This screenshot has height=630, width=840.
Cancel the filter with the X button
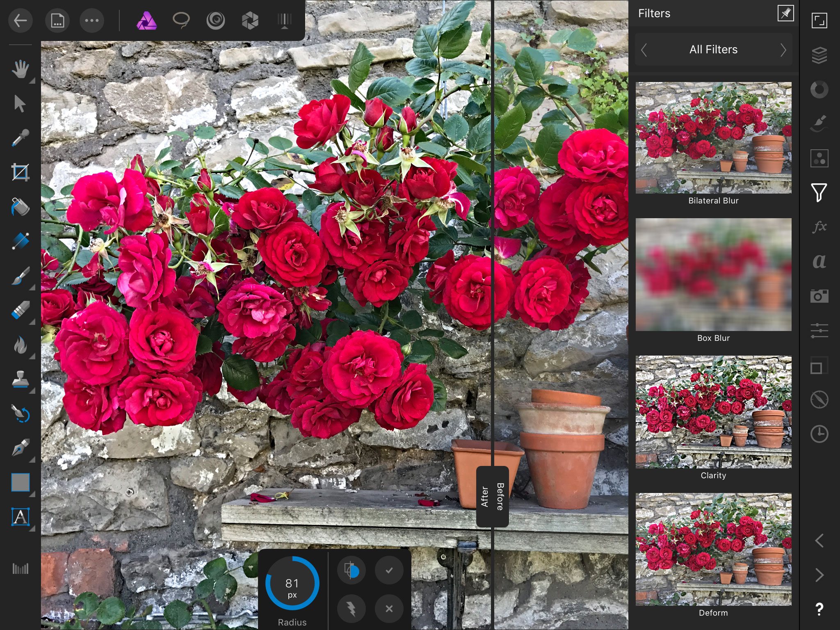388,608
